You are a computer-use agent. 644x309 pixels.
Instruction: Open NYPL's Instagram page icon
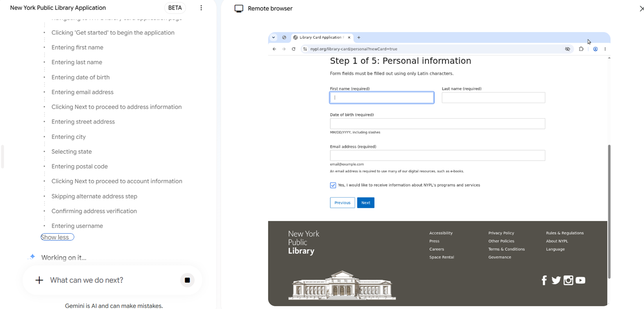(x=568, y=281)
